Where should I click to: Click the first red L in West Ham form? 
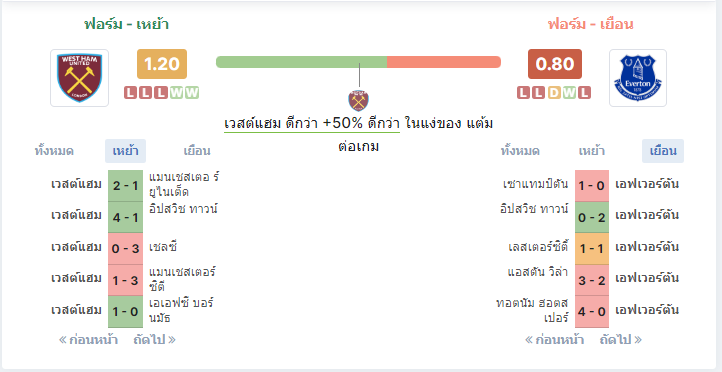(x=131, y=93)
